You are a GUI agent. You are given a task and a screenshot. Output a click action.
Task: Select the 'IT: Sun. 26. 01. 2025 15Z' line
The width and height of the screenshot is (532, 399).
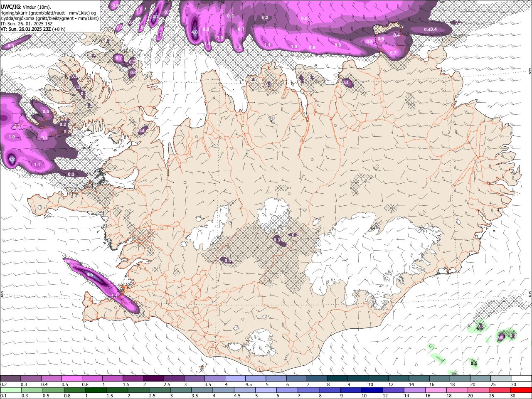click(26, 24)
